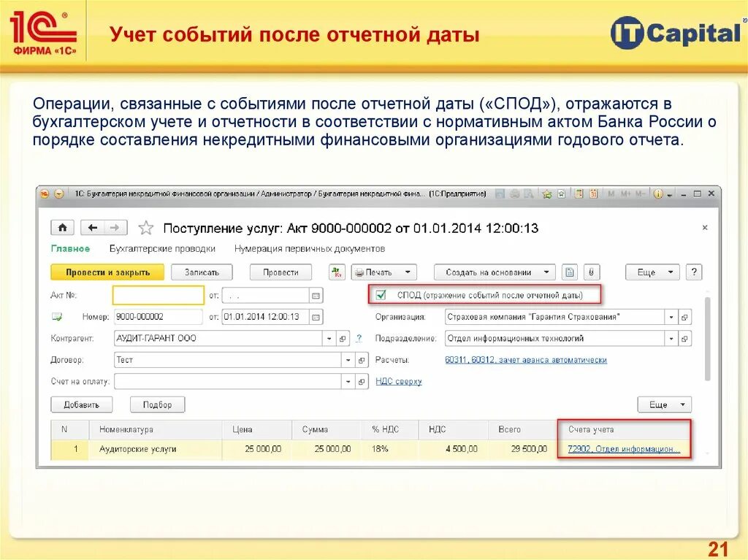Navigate back with the left arrow
Screen dimensions: 748x560
(x=93, y=228)
